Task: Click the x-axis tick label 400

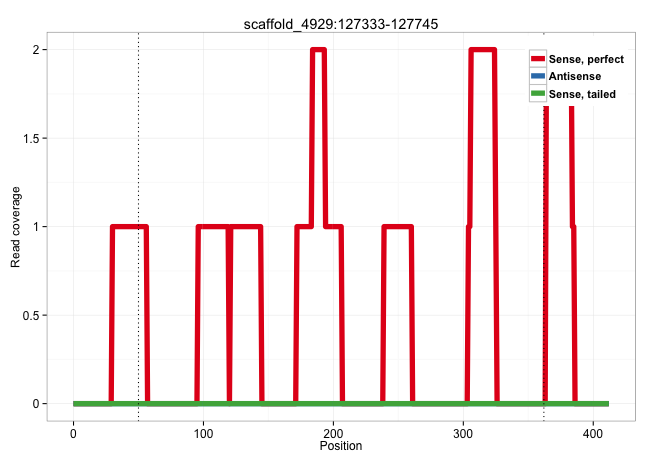Action: click(592, 434)
